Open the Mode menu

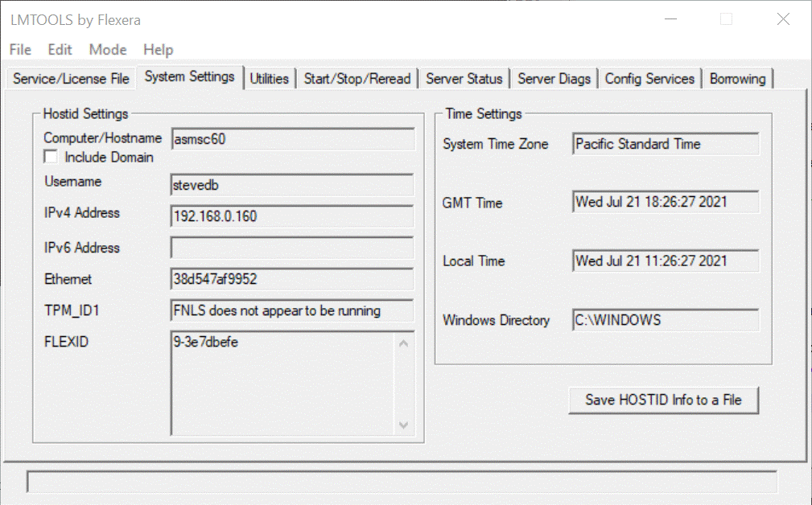coord(108,50)
